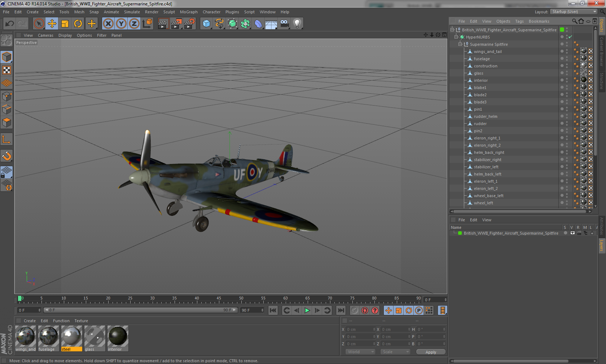Click the coordinate system icon
The height and width of the screenshot is (364, 606).
point(147,24)
